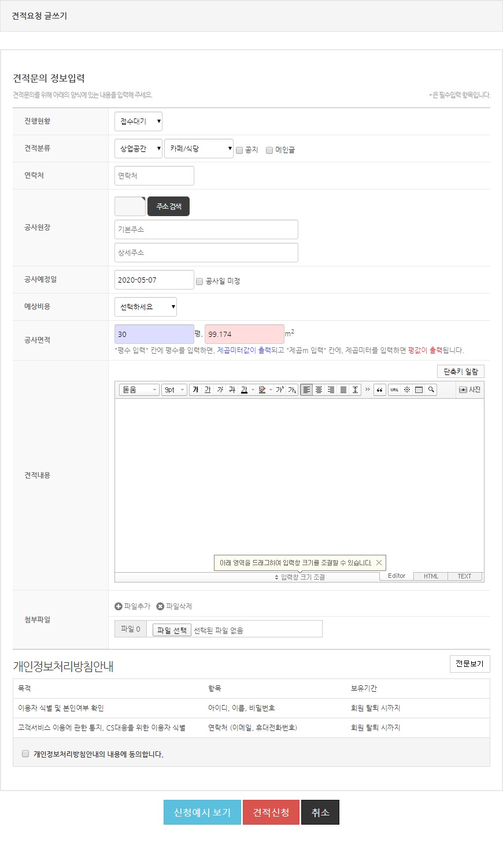
Task: Switch to the Editor tab
Action: click(x=397, y=576)
